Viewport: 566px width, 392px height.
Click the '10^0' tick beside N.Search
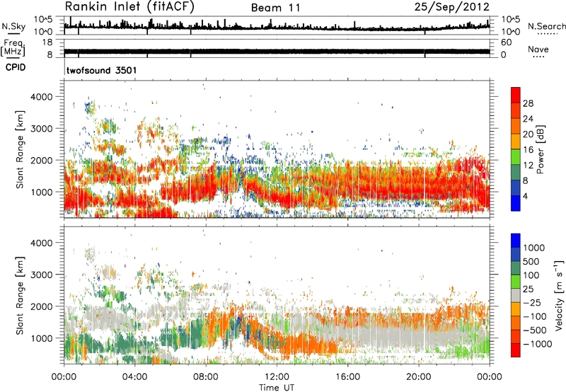[511, 32]
